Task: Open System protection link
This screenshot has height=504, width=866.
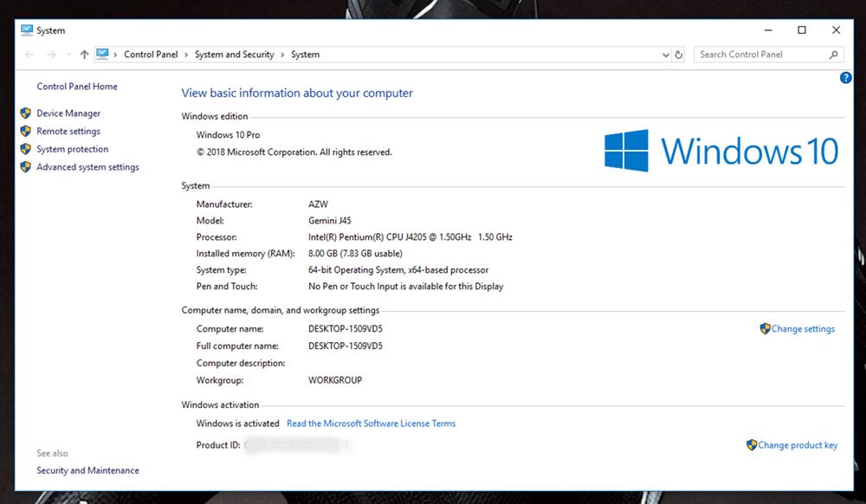Action: [x=72, y=149]
